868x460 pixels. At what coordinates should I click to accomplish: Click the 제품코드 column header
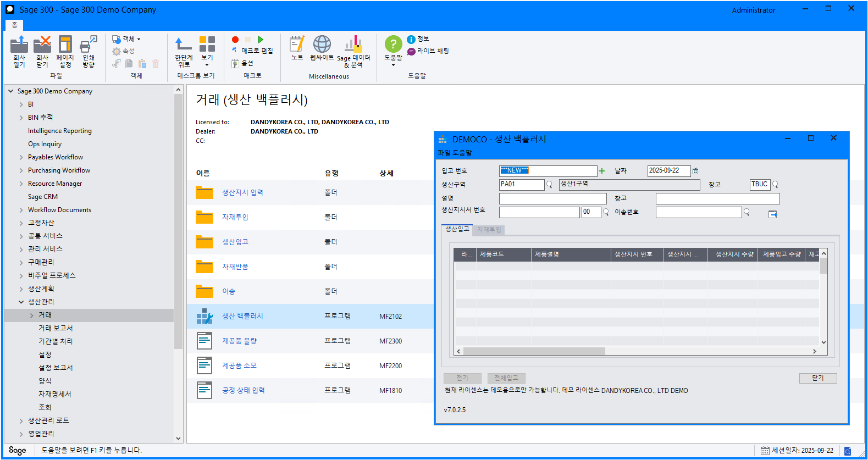(x=504, y=254)
